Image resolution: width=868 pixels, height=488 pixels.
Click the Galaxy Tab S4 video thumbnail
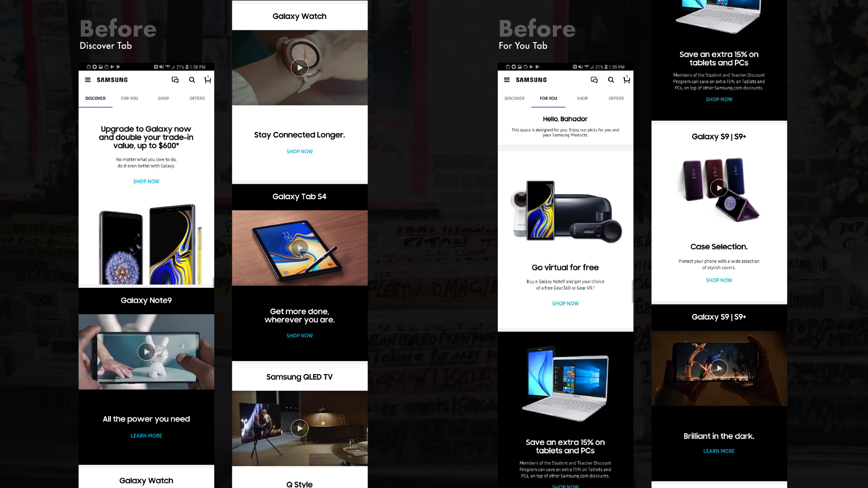tap(300, 248)
